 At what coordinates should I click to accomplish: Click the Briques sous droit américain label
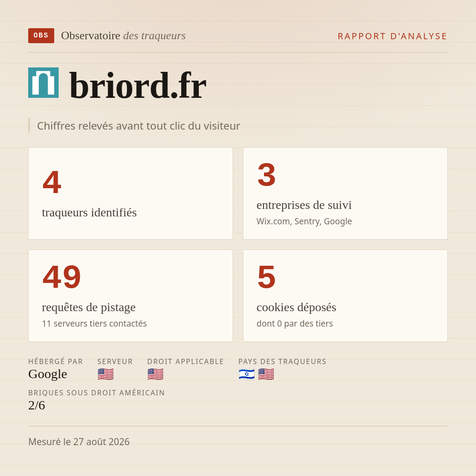(x=97, y=393)
